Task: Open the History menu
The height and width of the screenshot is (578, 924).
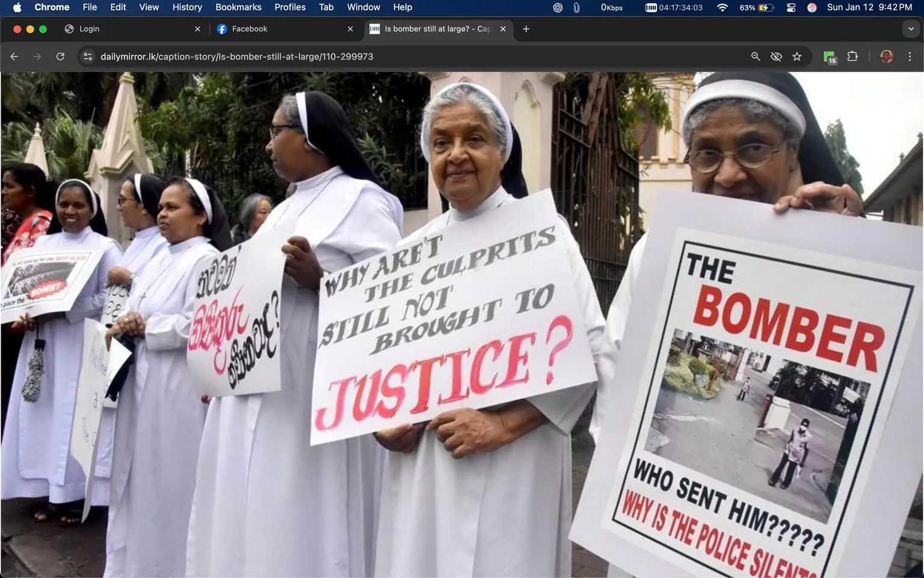Action: (186, 7)
